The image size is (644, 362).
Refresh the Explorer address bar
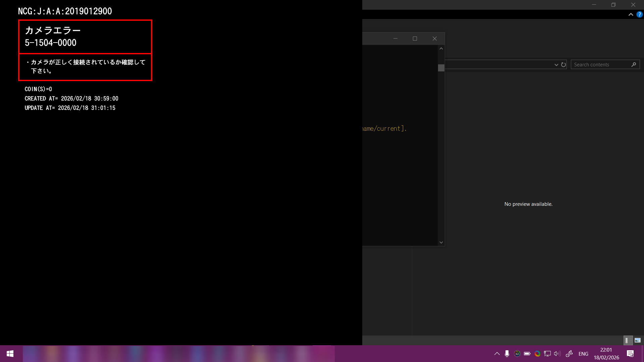tap(563, 65)
